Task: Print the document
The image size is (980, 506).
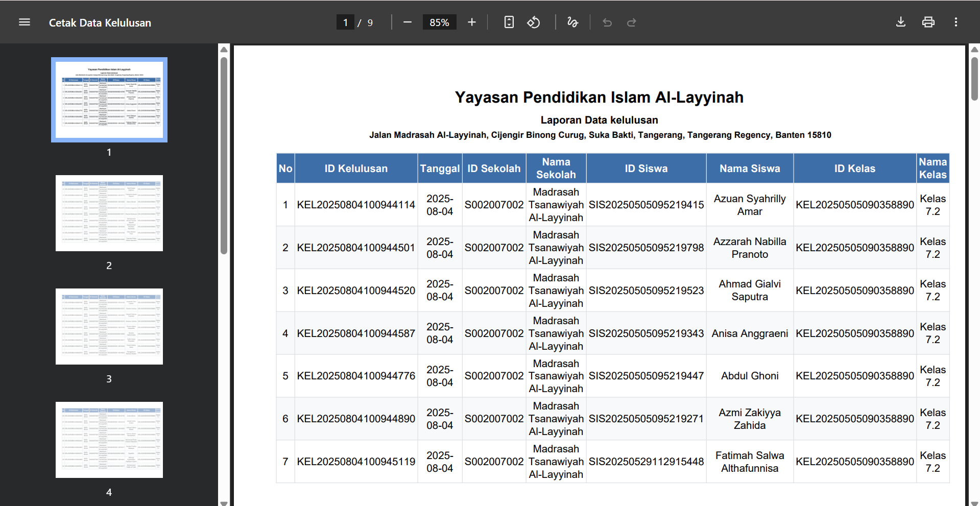Action: [928, 22]
